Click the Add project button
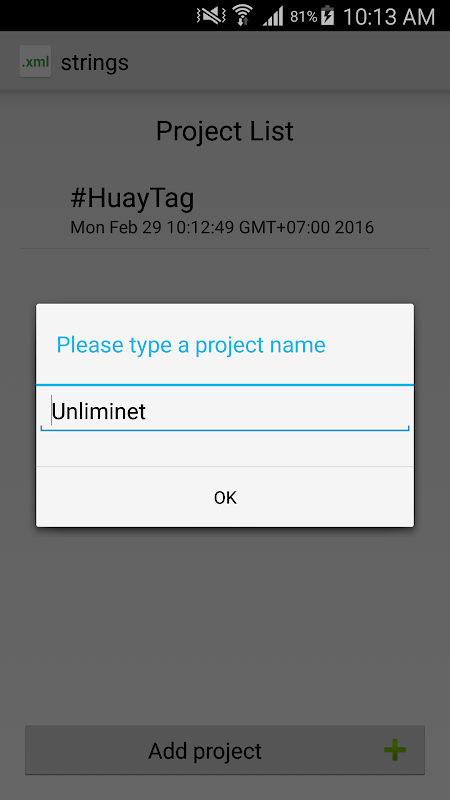The image size is (450, 800). (x=225, y=750)
